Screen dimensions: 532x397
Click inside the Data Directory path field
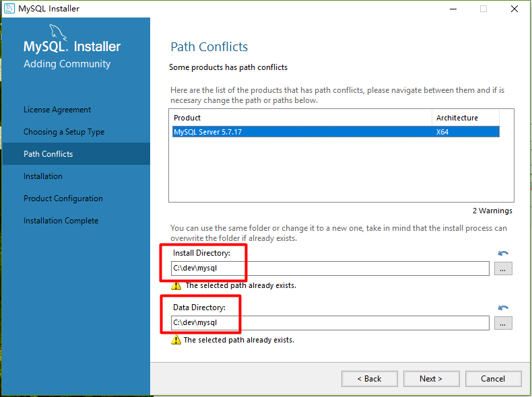point(330,323)
